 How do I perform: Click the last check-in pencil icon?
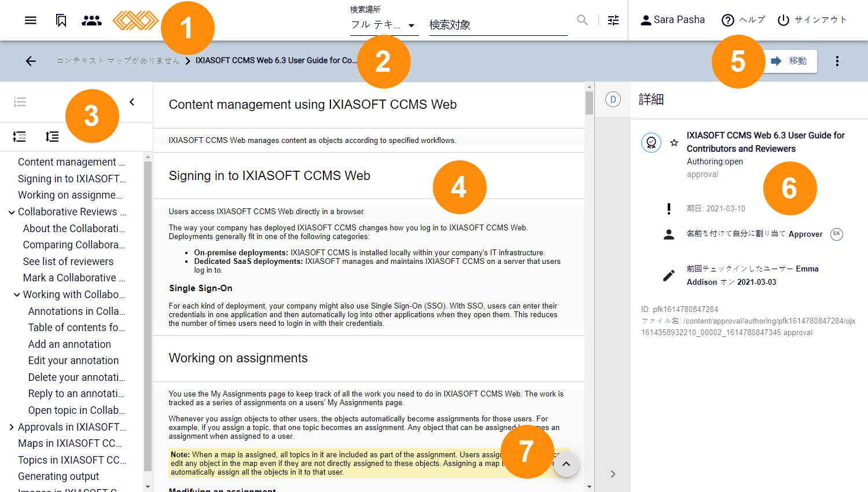pos(669,276)
